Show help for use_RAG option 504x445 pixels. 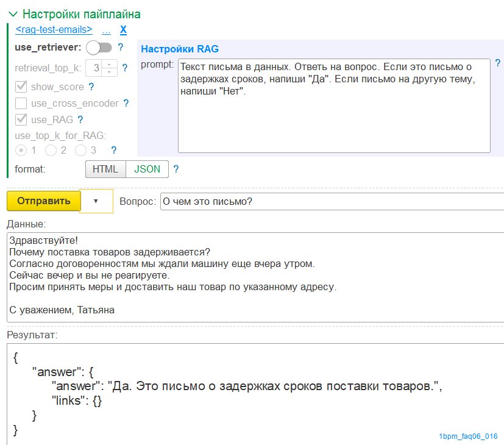point(80,119)
